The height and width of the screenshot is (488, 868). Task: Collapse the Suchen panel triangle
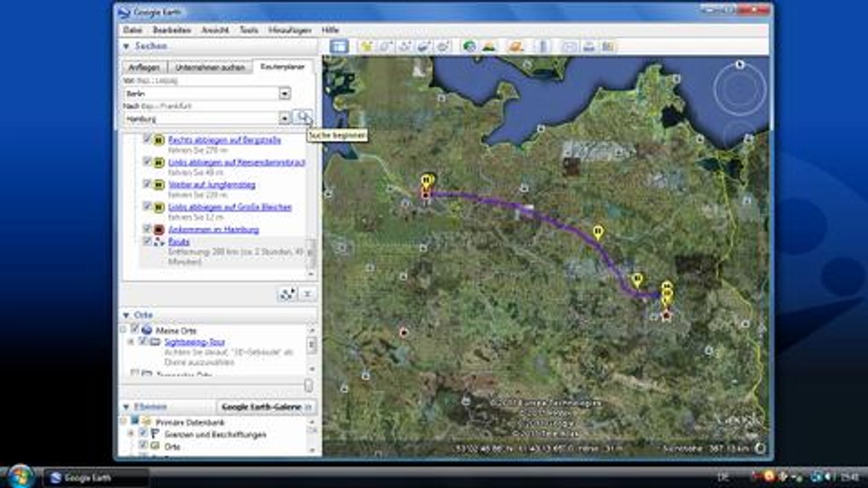(126, 46)
